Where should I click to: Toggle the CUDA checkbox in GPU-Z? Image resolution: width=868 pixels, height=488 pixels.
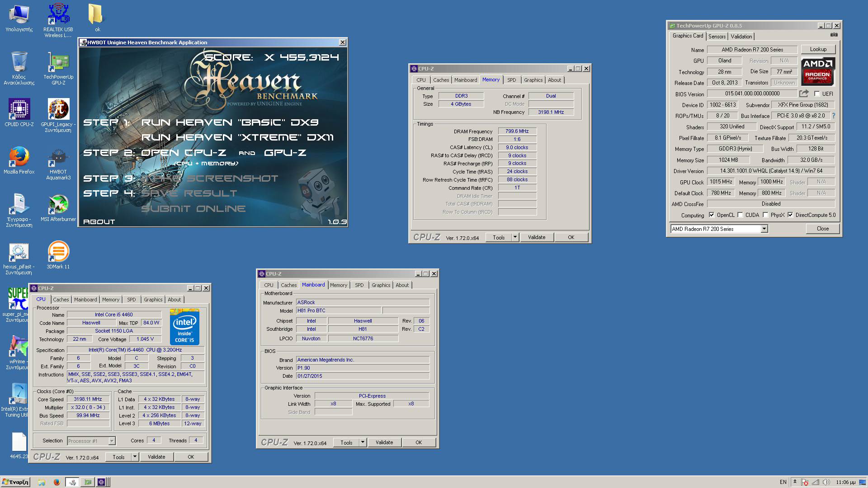pyautogui.click(x=740, y=215)
